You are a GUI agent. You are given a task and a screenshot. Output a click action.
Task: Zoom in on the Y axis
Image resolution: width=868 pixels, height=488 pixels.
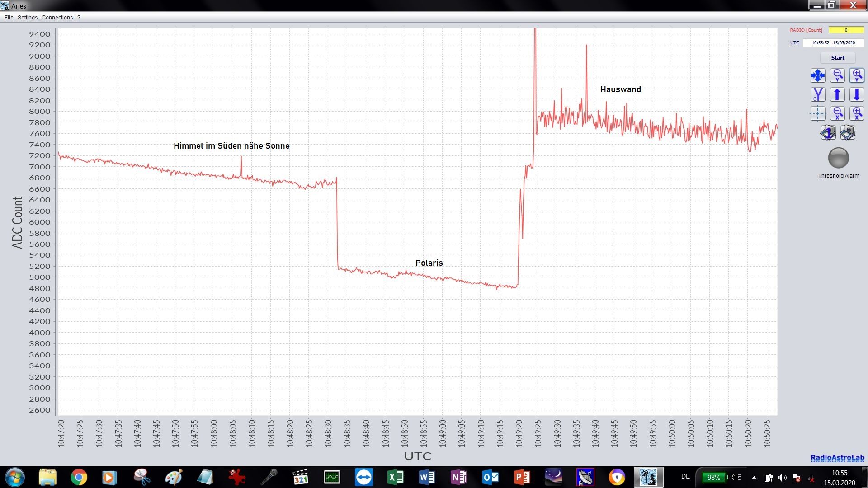[857, 75]
